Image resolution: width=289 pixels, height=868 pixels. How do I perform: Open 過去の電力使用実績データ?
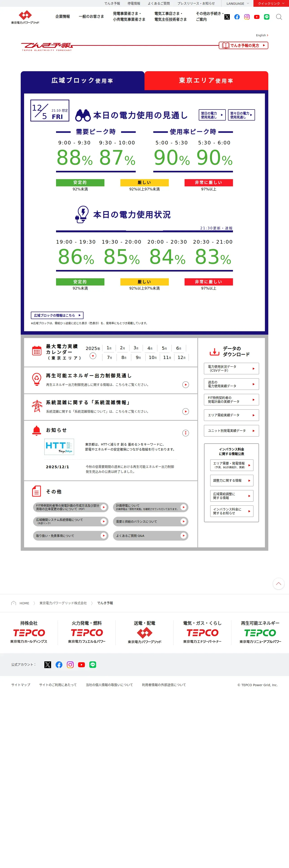231,384
